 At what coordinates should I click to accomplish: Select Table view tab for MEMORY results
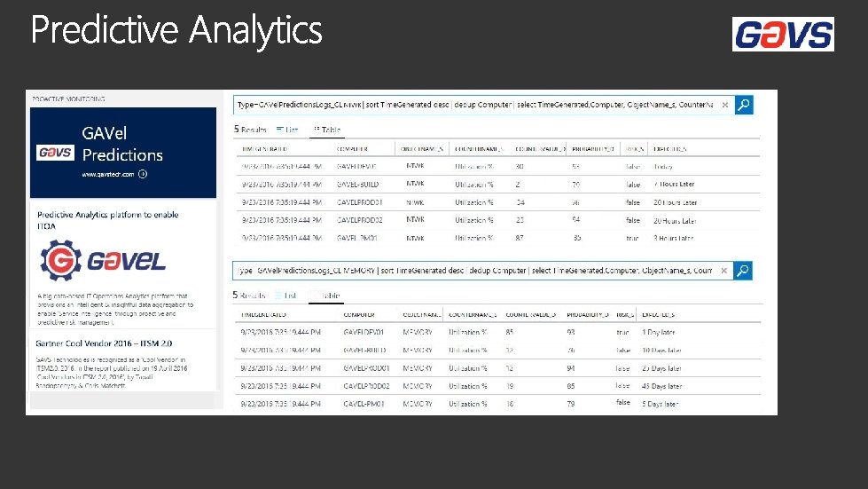[x=326, y=296]
